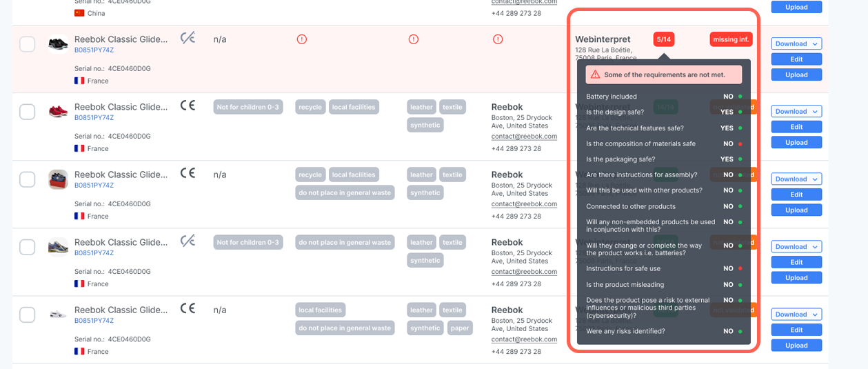Click the B0851PY74Z code in highlighted row
This screenshot has width=868, height=369.
click(x=94, y=50)
